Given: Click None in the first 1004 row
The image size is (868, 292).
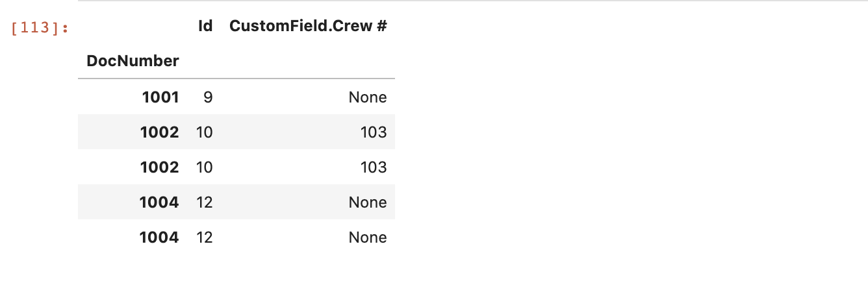Looking at the screenshot, I should tap(367, 202).
